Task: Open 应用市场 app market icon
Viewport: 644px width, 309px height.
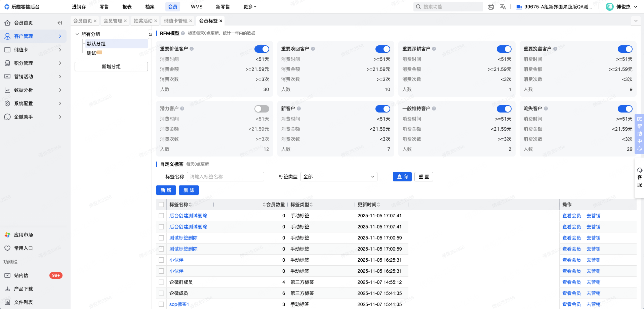Action: pyautogui.click(x=7, y=235)
